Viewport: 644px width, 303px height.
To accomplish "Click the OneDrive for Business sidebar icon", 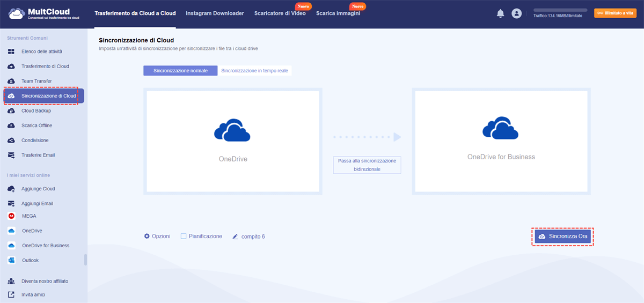I will click(x=11, y=246).
